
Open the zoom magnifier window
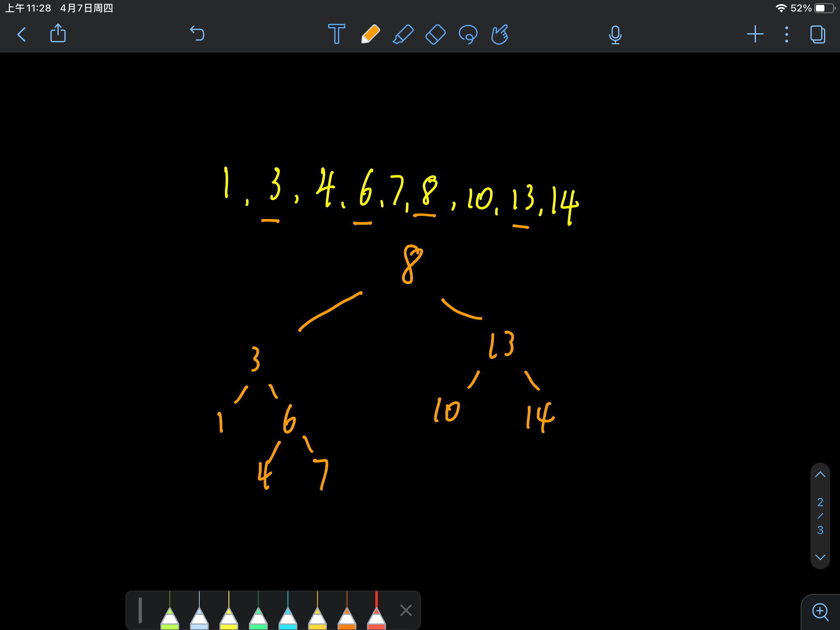pyautogui.click(x=820, y=612)
